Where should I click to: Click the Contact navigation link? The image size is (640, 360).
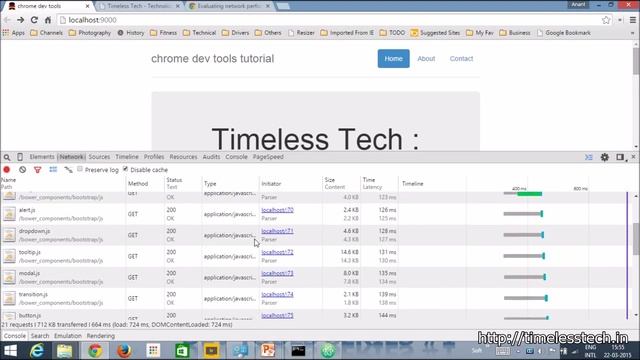tap(461, 58)
